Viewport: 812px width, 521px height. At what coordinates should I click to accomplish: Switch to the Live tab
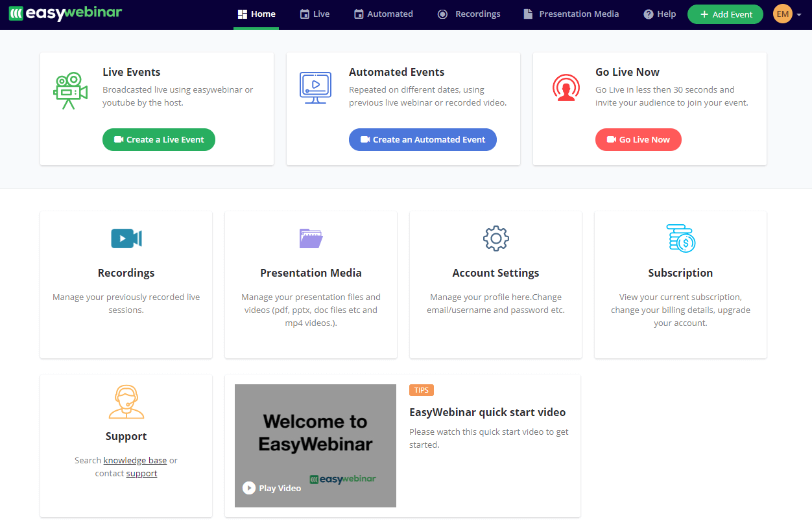[315, 14]
